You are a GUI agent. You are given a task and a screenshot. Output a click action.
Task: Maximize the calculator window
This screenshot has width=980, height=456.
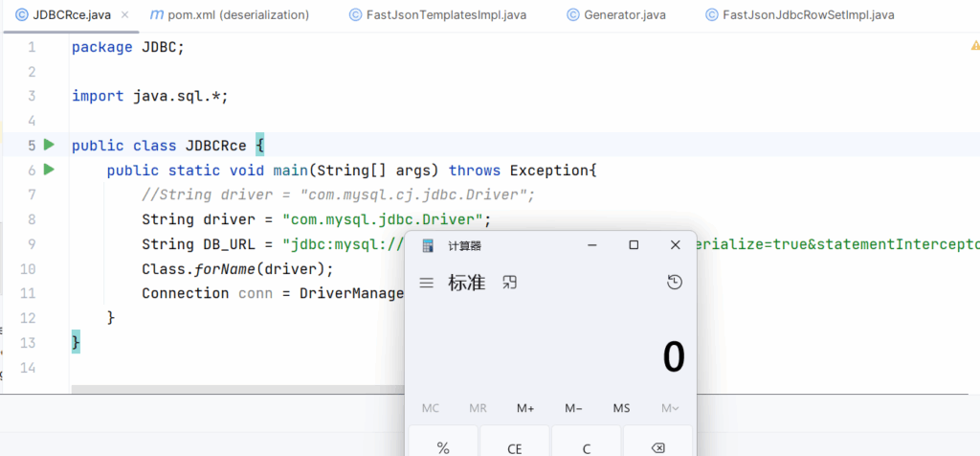click(634, 245)
